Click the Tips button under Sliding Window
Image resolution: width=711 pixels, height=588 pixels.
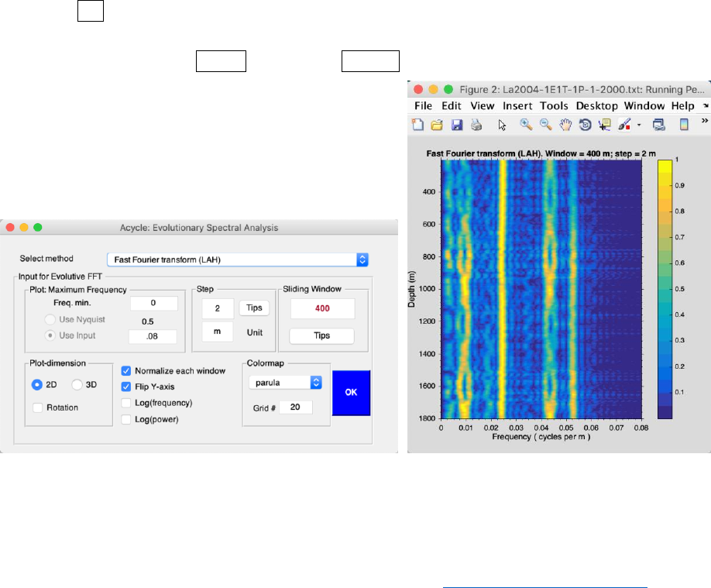click(x=321, y=335)
